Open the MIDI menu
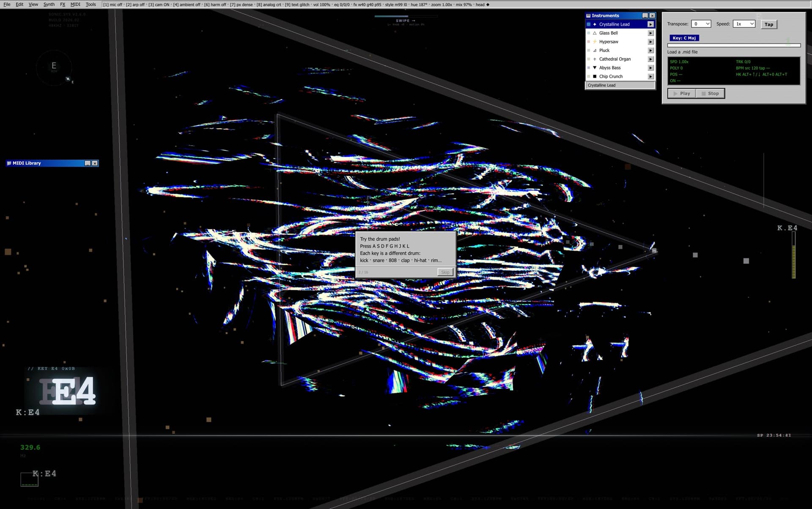The image size is (812, 509). pyautogui.click(x=75, y=5)
